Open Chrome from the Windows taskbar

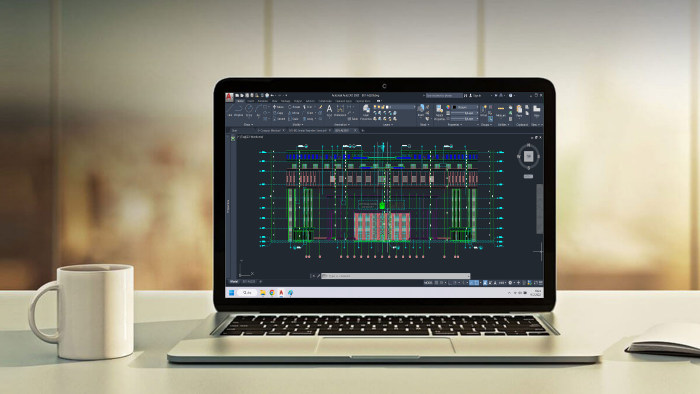pos(272,293)
